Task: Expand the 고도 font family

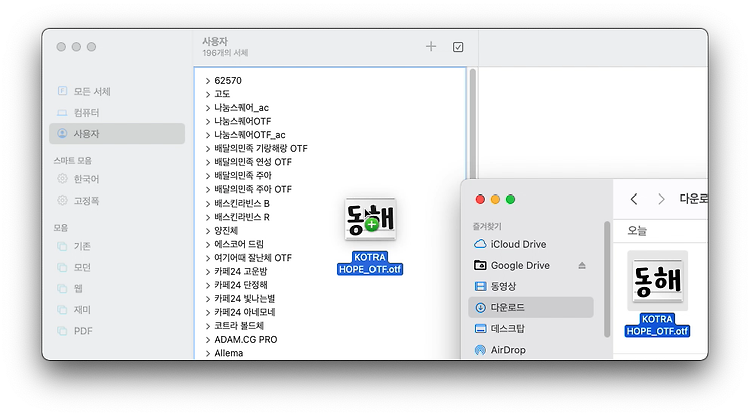Action: (208, 94)
